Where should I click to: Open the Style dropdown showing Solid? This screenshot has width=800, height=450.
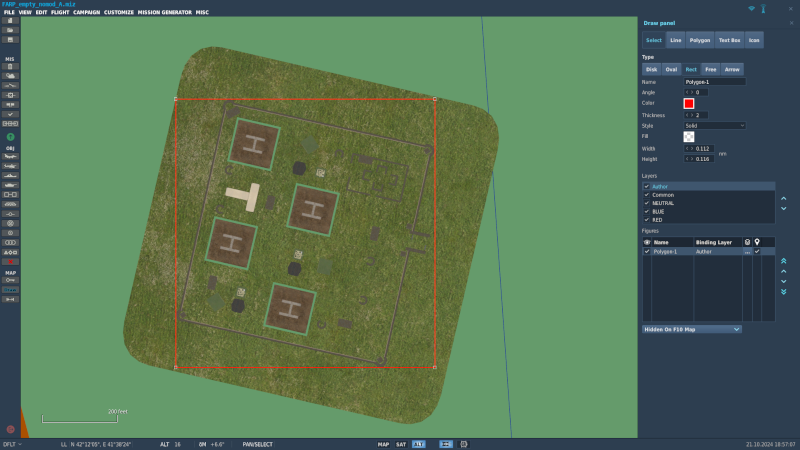714,126
